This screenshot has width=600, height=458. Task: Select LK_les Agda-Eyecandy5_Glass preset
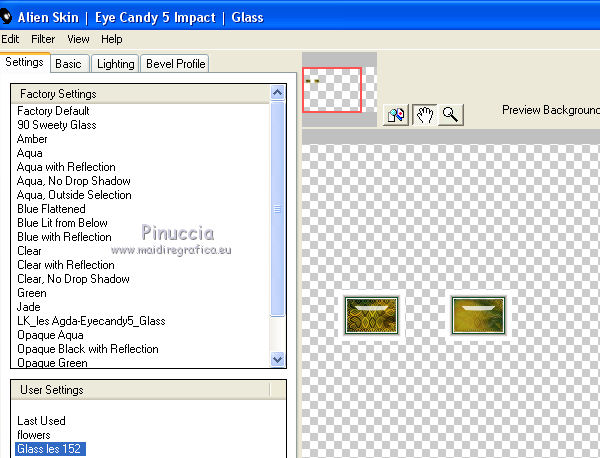pyautogui.click(x=91, y=321)
